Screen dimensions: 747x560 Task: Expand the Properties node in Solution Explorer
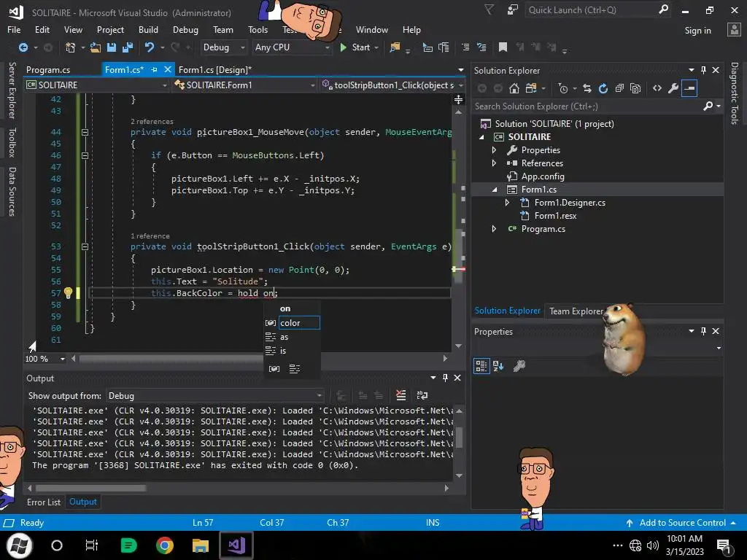click(494, 150)
